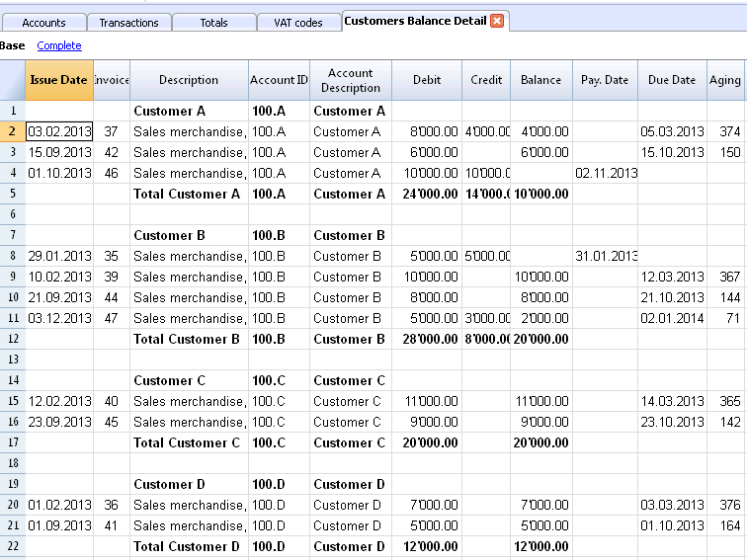
Task: Select issue date cell 01.02.2013
Action: [x=59, y=505]
